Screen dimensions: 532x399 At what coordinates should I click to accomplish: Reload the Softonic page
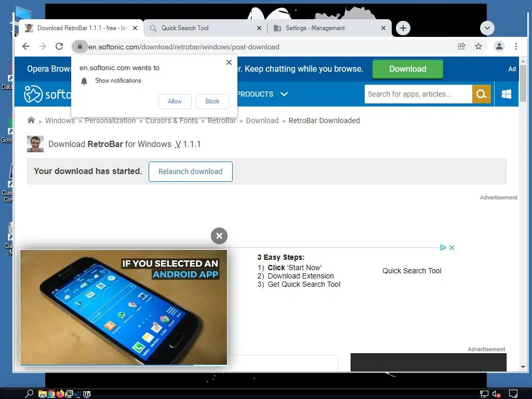click(x=59, y=46)
